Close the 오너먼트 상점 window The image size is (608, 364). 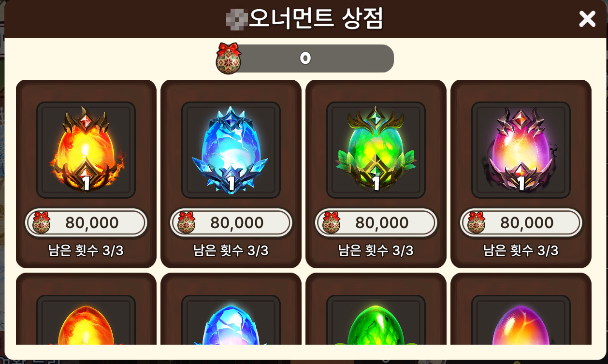(x=587, y=19)
